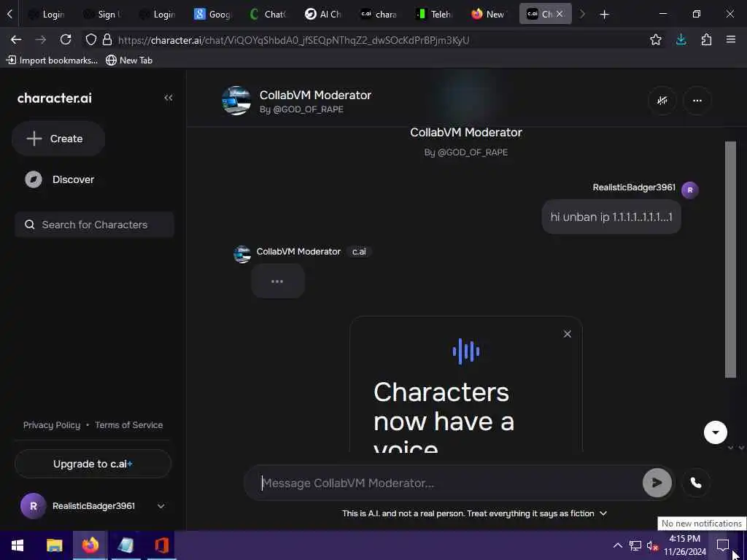Click the typing indicator reply bubble
Image resolution: width=747 pixels, height=560 pixels.
278,281
